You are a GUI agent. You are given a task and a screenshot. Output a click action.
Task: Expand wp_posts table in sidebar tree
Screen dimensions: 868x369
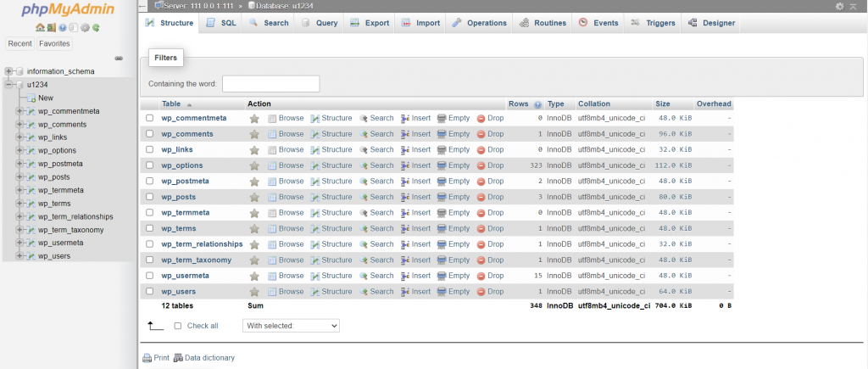point(19,177)
